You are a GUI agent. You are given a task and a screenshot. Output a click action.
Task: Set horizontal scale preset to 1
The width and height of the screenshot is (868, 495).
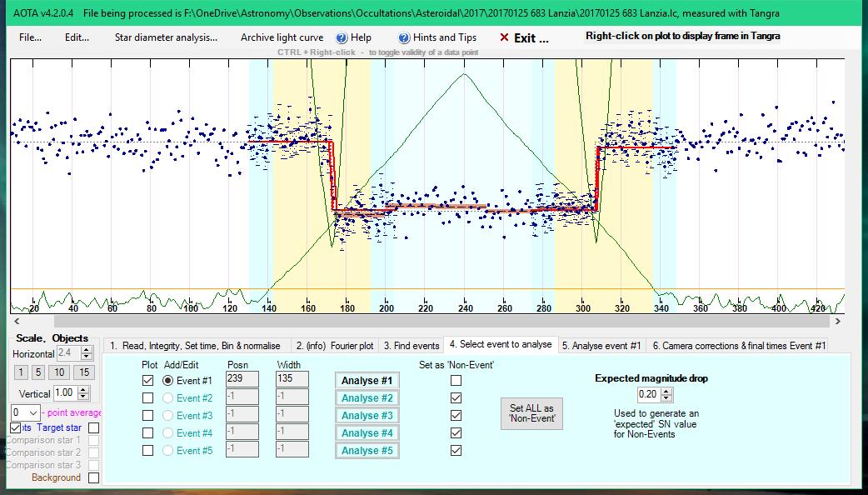21,372
